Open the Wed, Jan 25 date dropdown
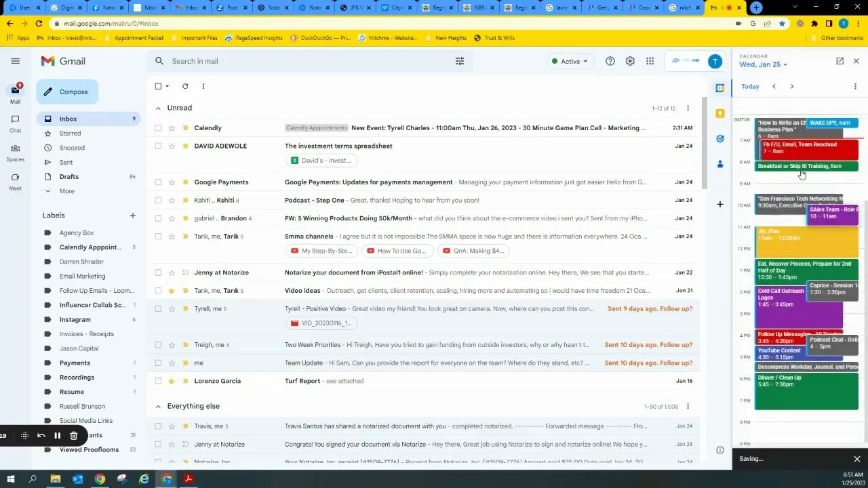Image resolution: width=868 pixels, height=488 pixels. [764, 64]
